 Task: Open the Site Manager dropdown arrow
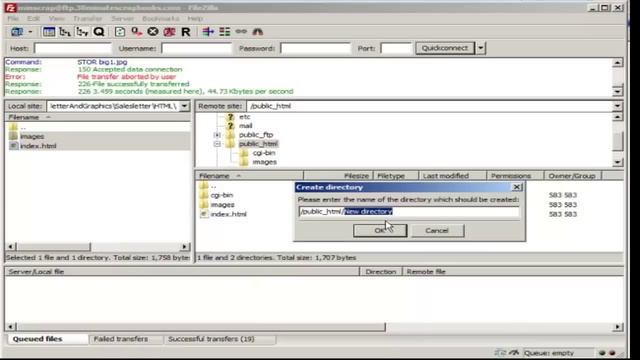(x=30, y=32)
